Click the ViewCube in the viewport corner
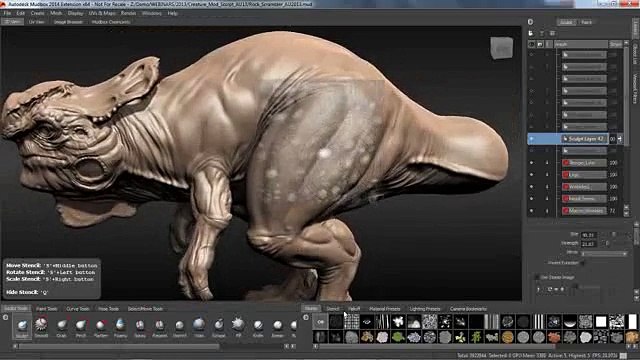This screenshot has height=360, width=640. tap(502, 48)
